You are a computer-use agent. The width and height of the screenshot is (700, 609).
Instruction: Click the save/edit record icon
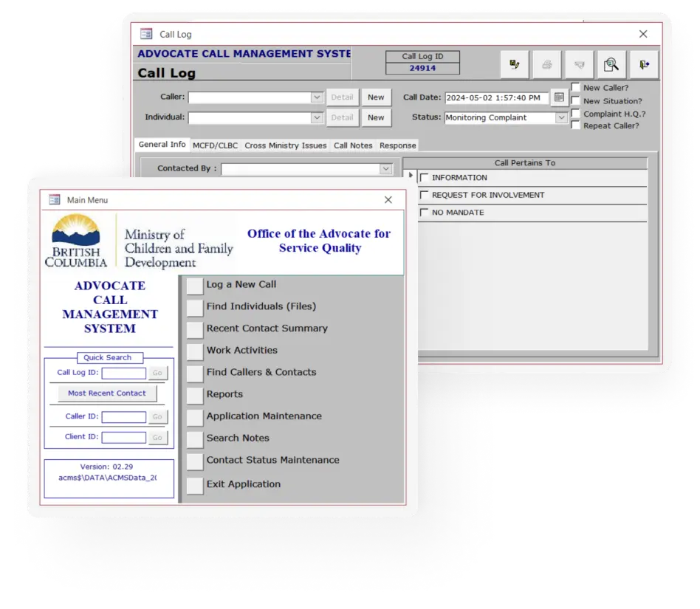point(514,65)
